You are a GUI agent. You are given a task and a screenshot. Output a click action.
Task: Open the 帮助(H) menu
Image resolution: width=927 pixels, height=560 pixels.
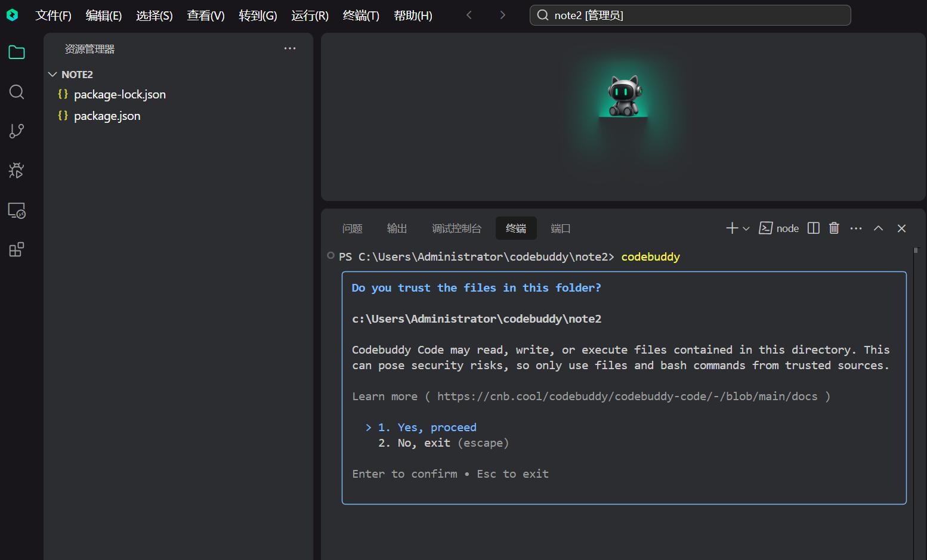point(413,16)
